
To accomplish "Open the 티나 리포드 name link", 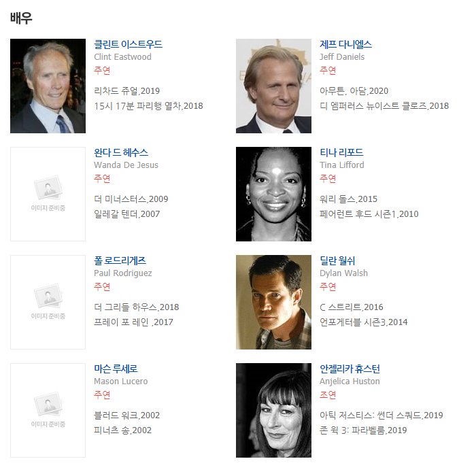I will [x=341, y=152].
